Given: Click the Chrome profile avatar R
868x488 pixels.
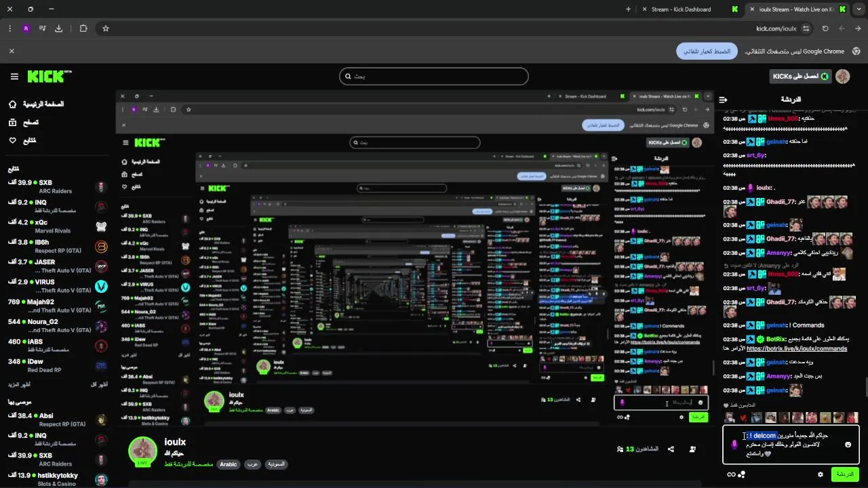Looking at the screenshot, I should point(26,28).
